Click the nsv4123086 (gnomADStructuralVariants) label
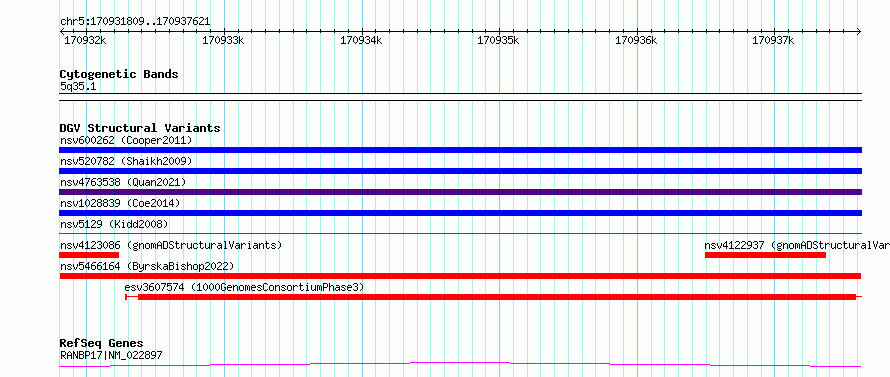The width and height of the screenshot is (890, 377). [171, 245]
